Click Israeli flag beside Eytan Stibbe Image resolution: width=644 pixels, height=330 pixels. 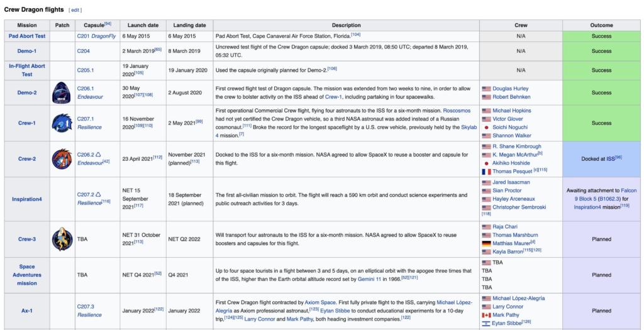click(486, 323)
